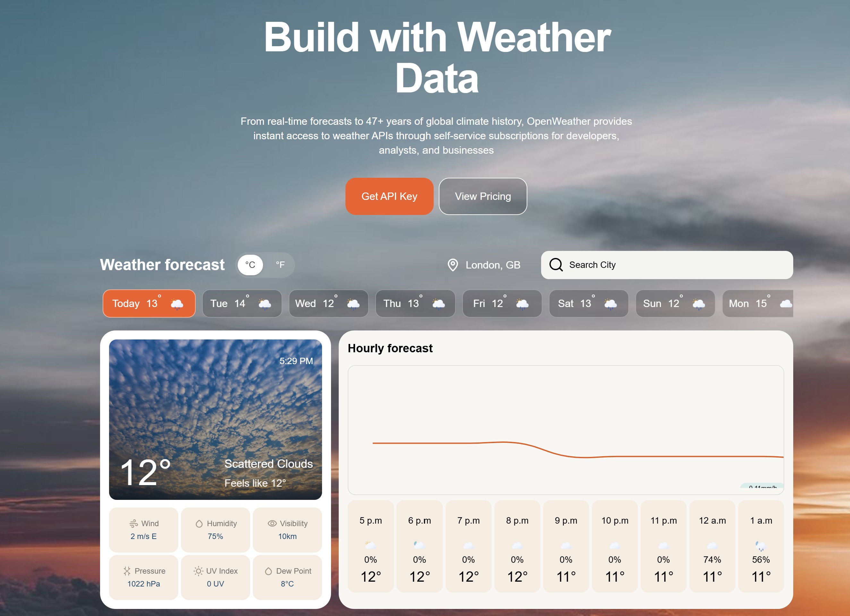Image resolution: width=850 pixels, height=616 pixels.
Task: Open the Fri 12° forecast tab
Action: click(502, 303)
